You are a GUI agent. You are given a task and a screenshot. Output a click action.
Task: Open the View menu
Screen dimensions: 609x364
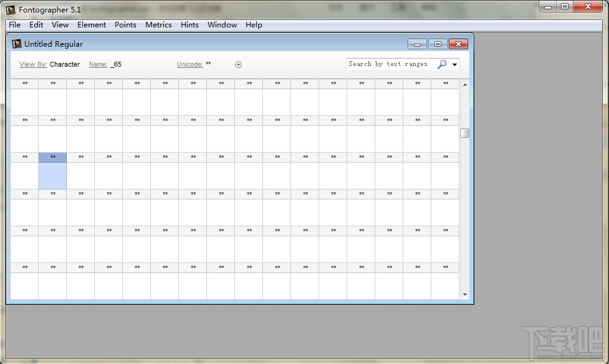pyautogui.click(x=60, y=25)
